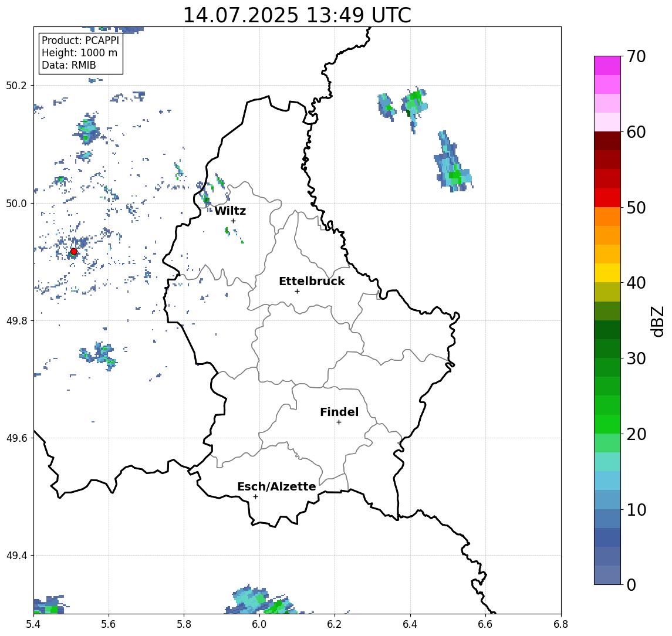Click the latitude tick label 49.4
Image resolution: width=672 pixels, height=636 pixels.
[16, 556]
